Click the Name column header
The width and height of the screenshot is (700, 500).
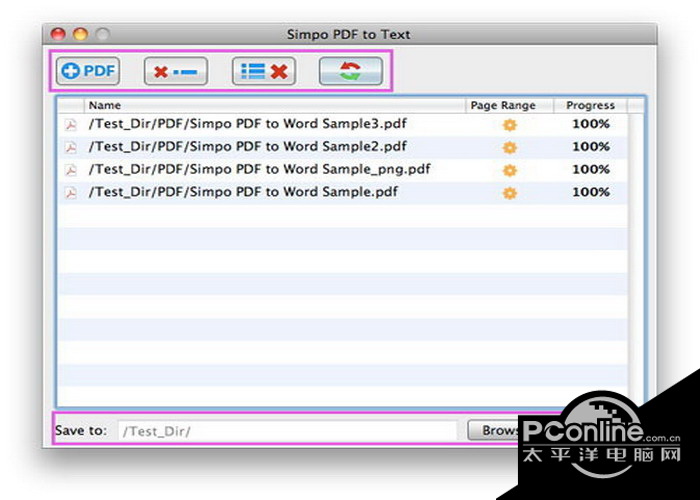(275, 105)
